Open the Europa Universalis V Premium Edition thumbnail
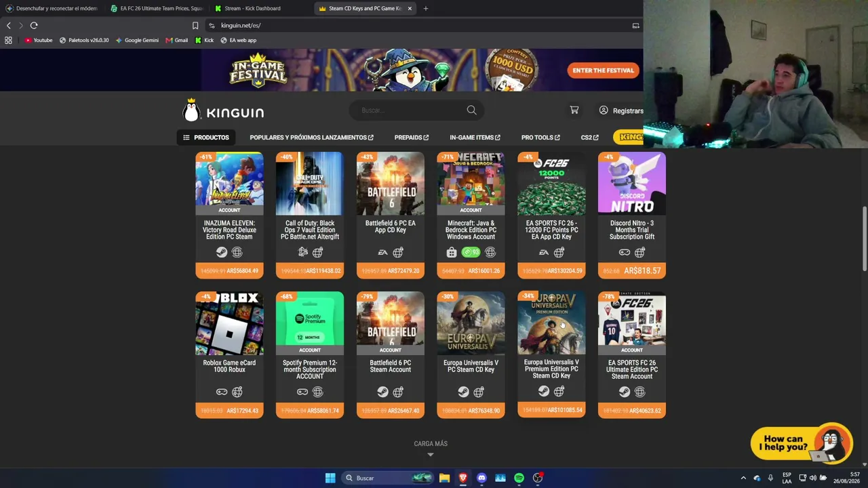 pyautogui.click(x=551, y=323)
